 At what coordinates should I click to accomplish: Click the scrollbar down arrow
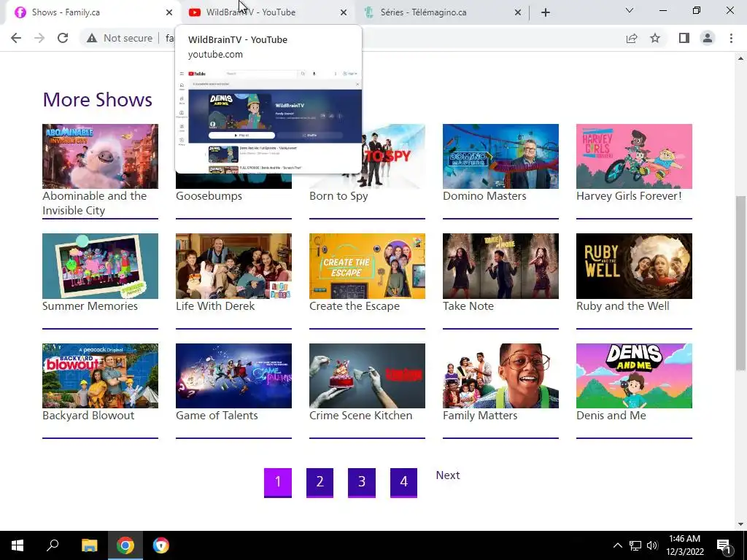point(741,524)
